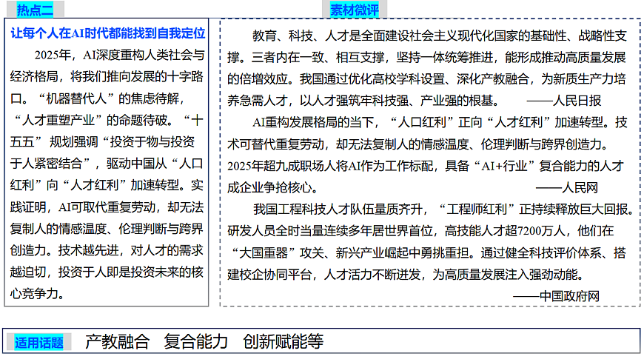
Task: Click the 素材微评 header tag
Action: tap(354, 10)
